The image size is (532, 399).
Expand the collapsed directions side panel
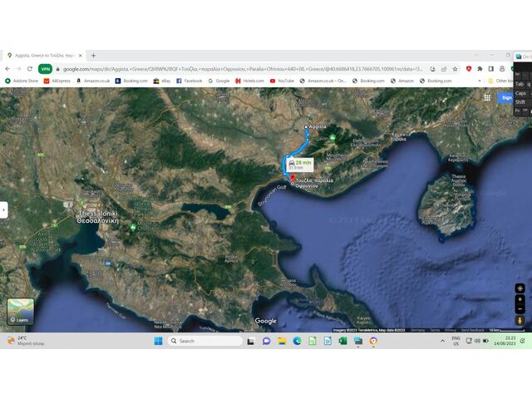pos(3,210)
